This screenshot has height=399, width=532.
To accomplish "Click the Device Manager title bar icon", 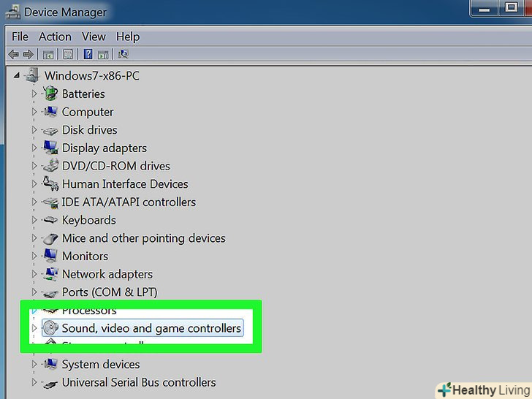I will click(13, 12).
